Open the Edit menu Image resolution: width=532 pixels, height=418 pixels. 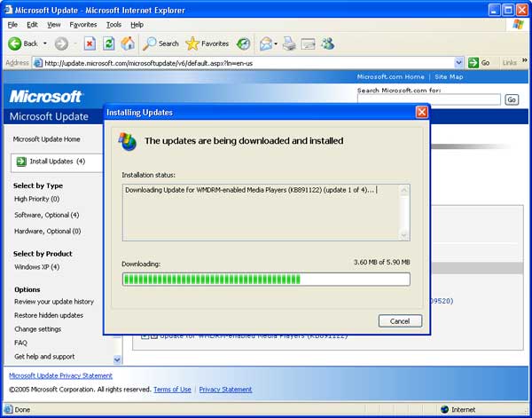[x=32, y=25]
